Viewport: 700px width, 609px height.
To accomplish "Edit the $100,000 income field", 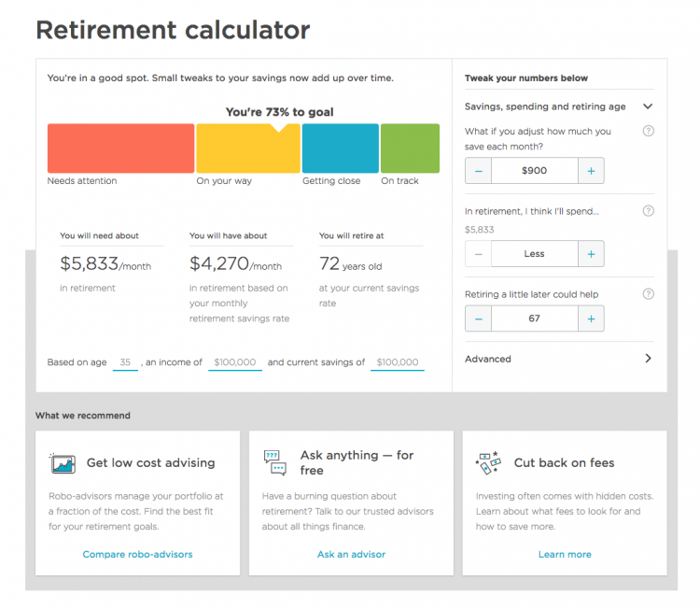I will [x=235, y=362].
